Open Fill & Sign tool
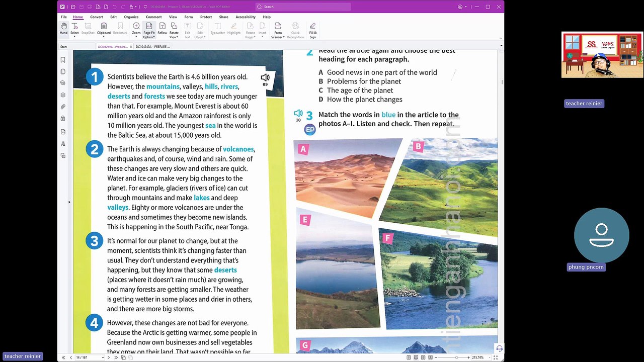This screenshot has height=362, width=644. pos(313,30)
